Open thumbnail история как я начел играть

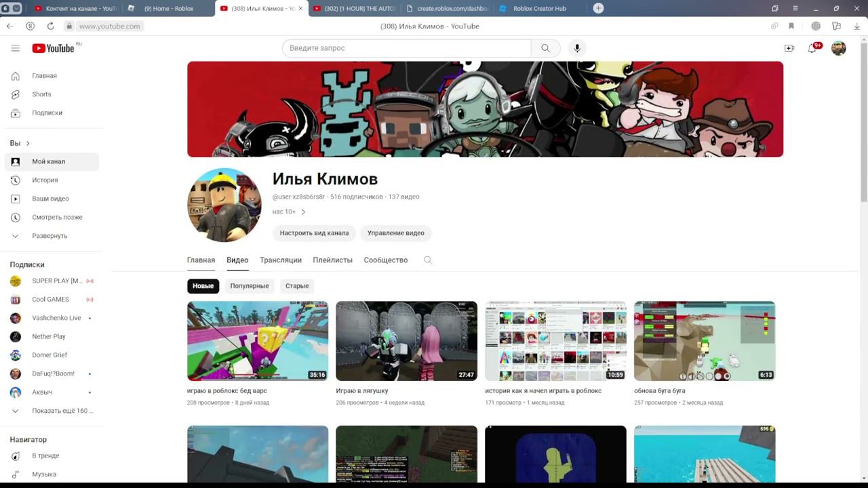[x=555, y=341]
